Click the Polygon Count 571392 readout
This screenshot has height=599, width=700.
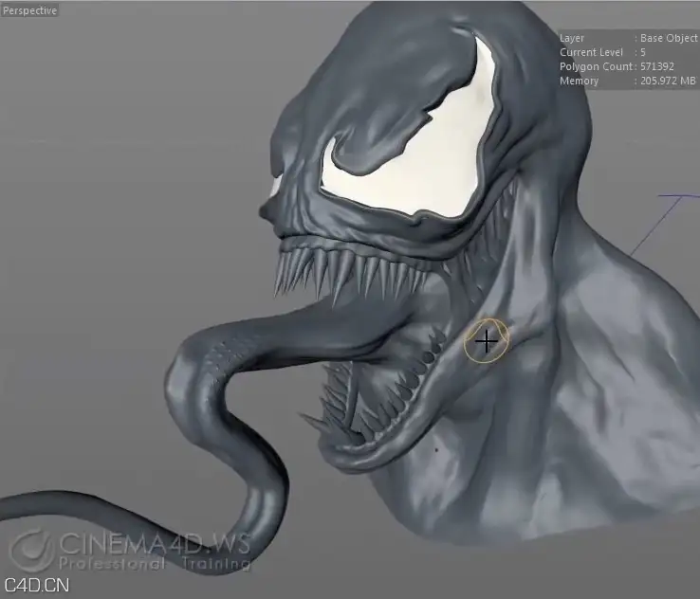tap(617, 66)
